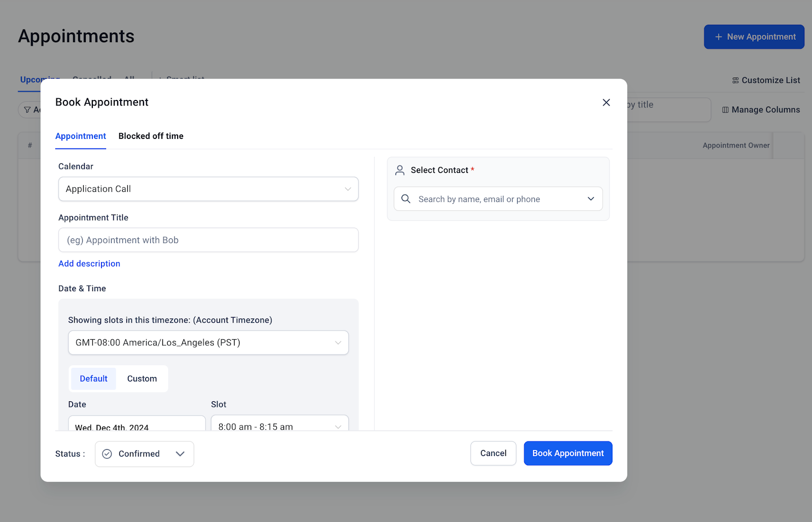Select the Custom slot mode
Image resolution: width=812 pixels, height=522 pixels.
[142, 378]
